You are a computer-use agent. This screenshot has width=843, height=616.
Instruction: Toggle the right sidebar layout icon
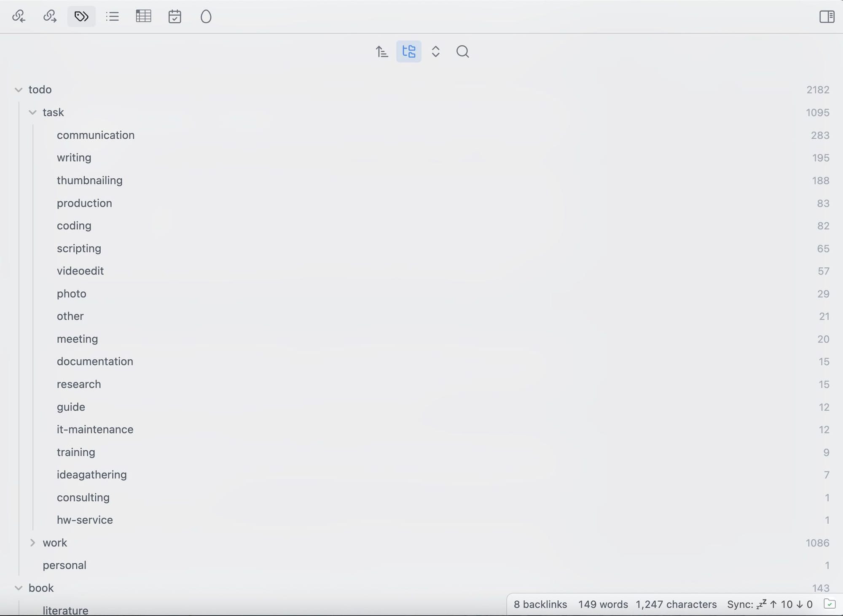pos(827,16)
